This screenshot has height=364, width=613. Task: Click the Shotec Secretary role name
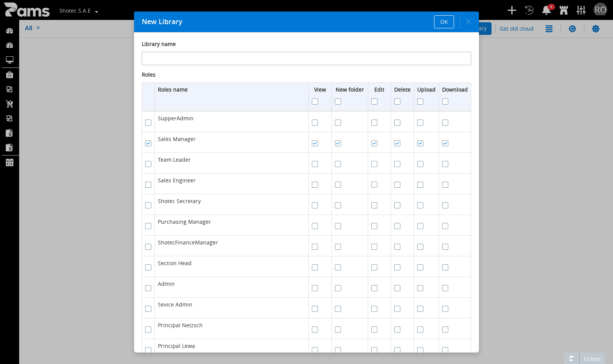coord(179,201)
